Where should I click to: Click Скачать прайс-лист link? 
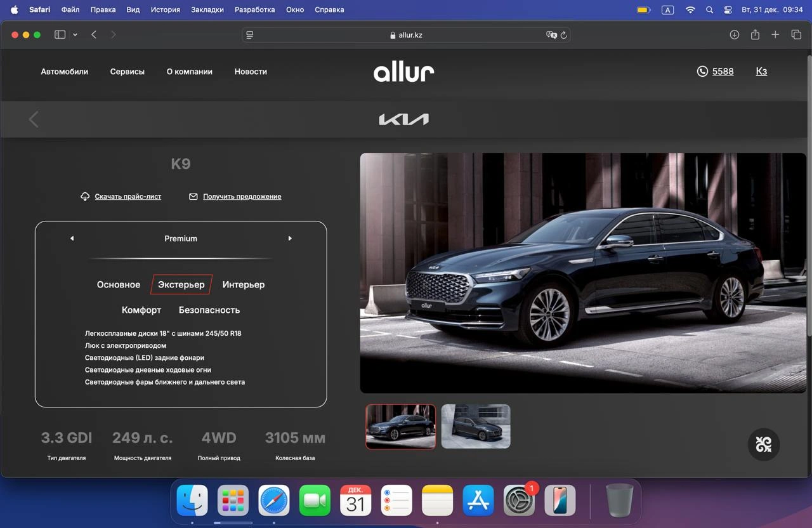click(x=128, y=197)
